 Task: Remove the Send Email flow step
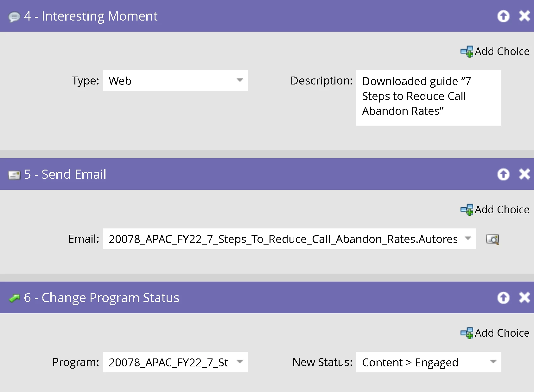[x=524, y=174]
